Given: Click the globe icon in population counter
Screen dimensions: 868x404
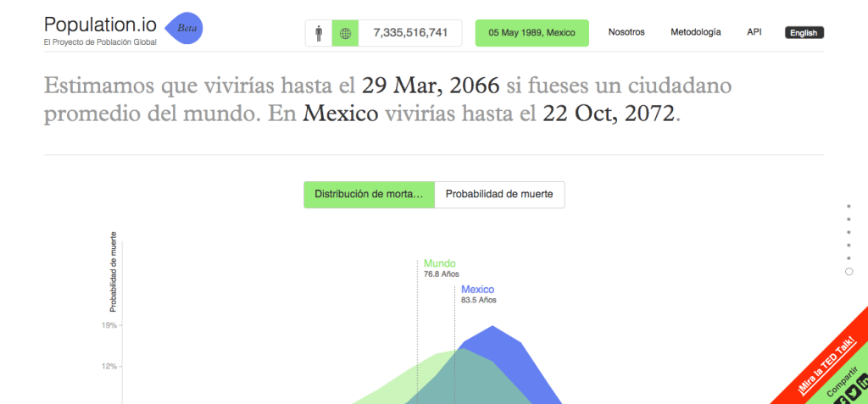Looking at the screenshot, I should (345, 33).
